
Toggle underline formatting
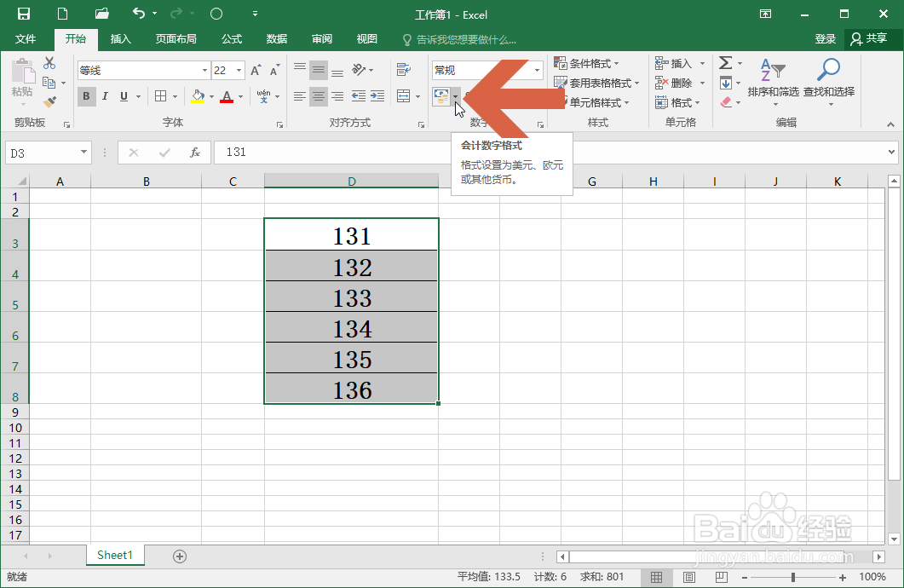[124, 96]
